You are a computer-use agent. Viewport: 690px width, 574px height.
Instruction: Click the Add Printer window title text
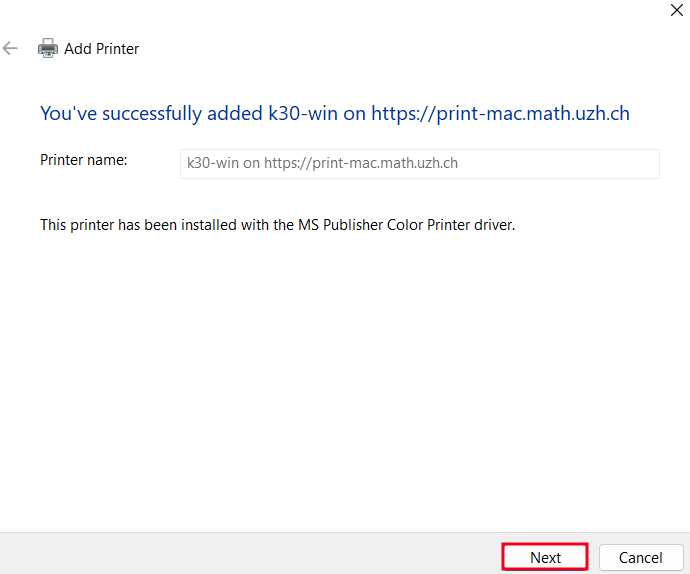(x=101, y=48)
